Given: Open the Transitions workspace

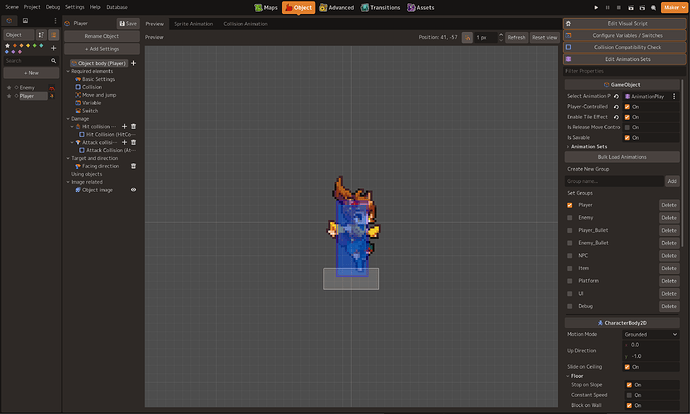Looking at the screenshot, I should [x=380, y=7].
